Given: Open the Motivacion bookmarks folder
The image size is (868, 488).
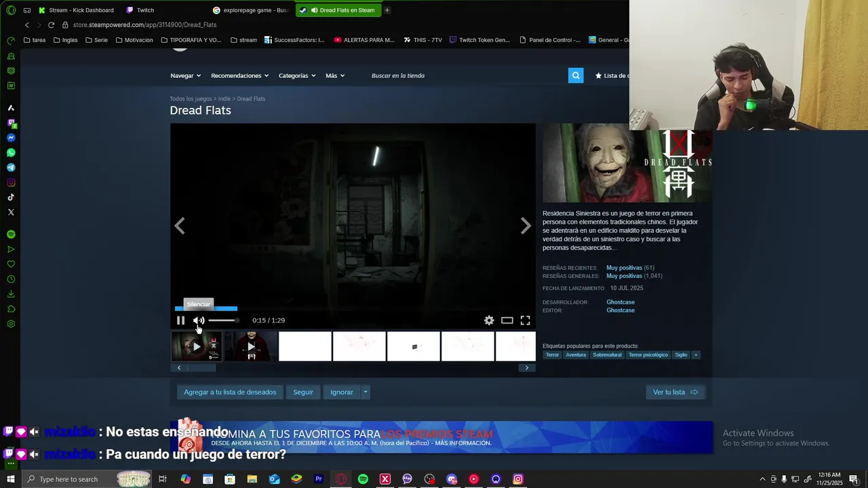Looking at the screenshot, I should [x=134, y=40].
